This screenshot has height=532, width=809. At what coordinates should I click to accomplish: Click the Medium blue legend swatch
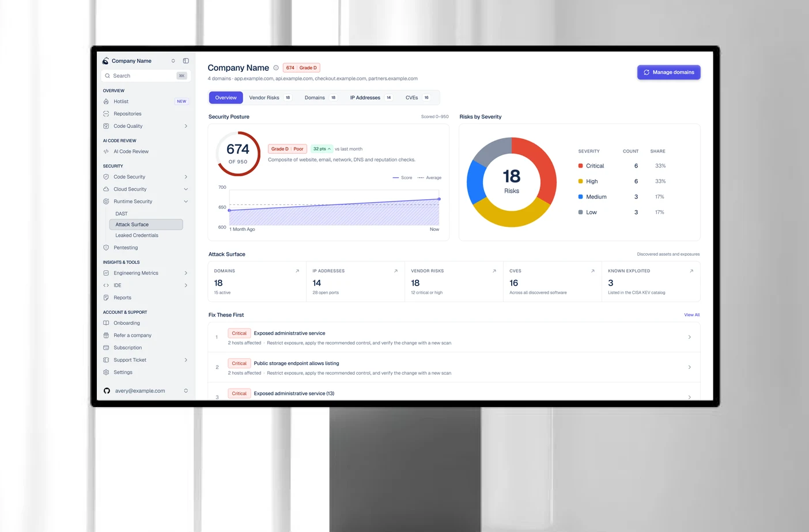coord(580,197)
